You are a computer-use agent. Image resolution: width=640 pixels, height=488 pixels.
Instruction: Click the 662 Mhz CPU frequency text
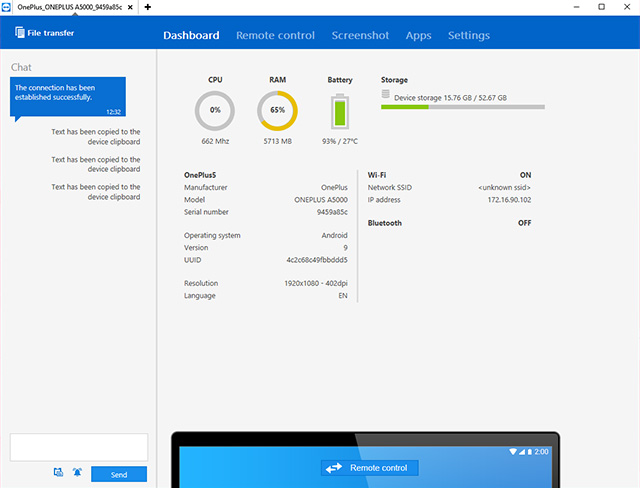coord(215,141)
